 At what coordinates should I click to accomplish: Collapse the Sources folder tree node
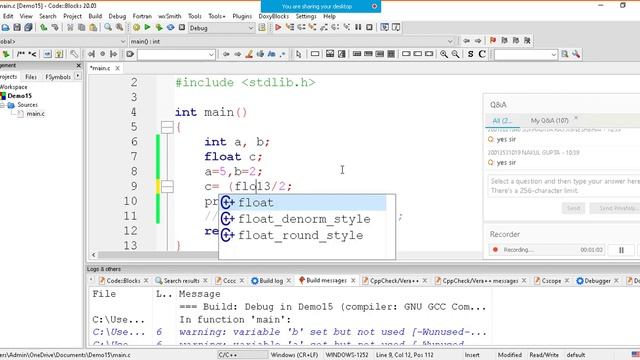coord(2,105)
